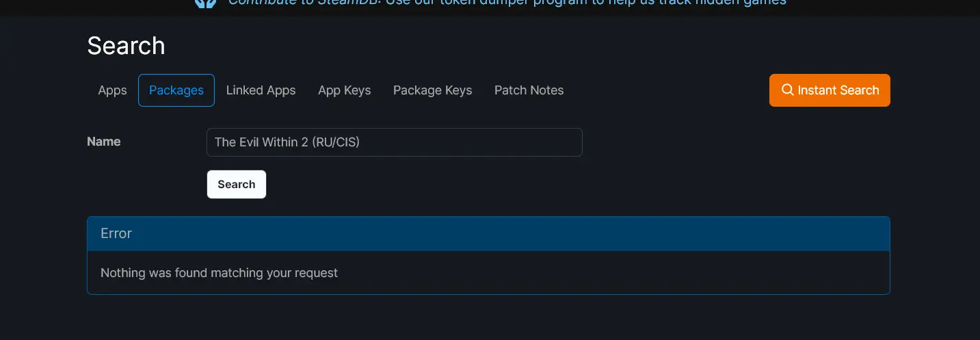This screenshot has width=980, height=340.
Task: Click the orange Instant Search button
Action: tap(830, 90)
